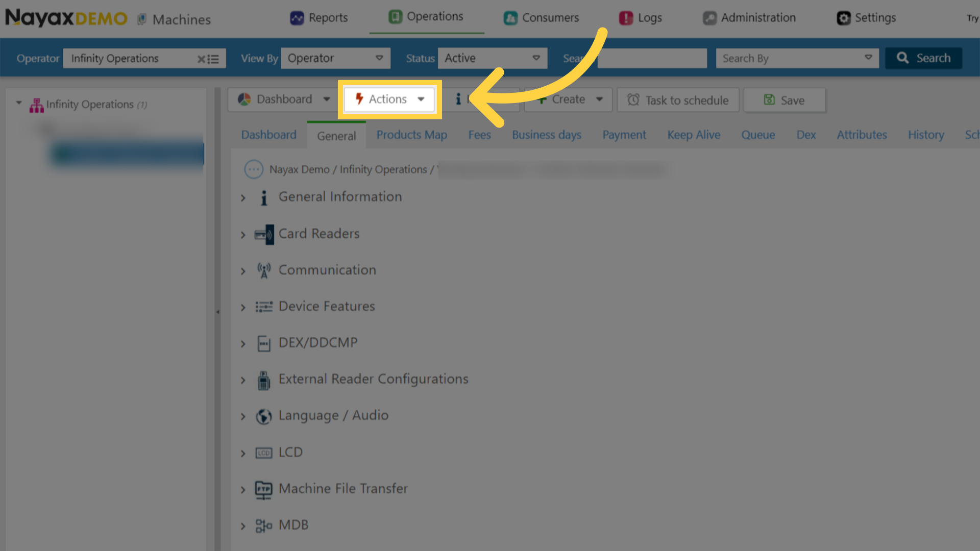980x551 pixels.
Task: Click the Settings gear icon
Action: (x=844, y=18)
